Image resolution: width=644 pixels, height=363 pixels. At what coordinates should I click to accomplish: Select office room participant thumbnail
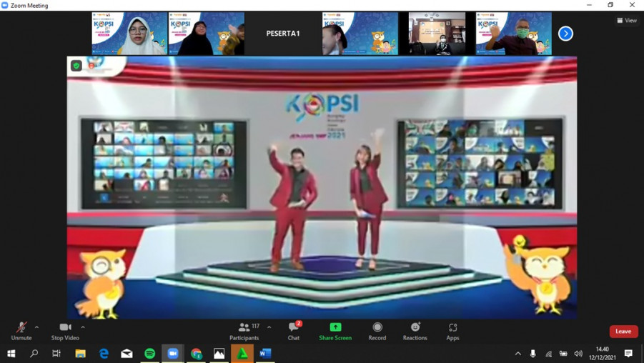coord(437,34)
